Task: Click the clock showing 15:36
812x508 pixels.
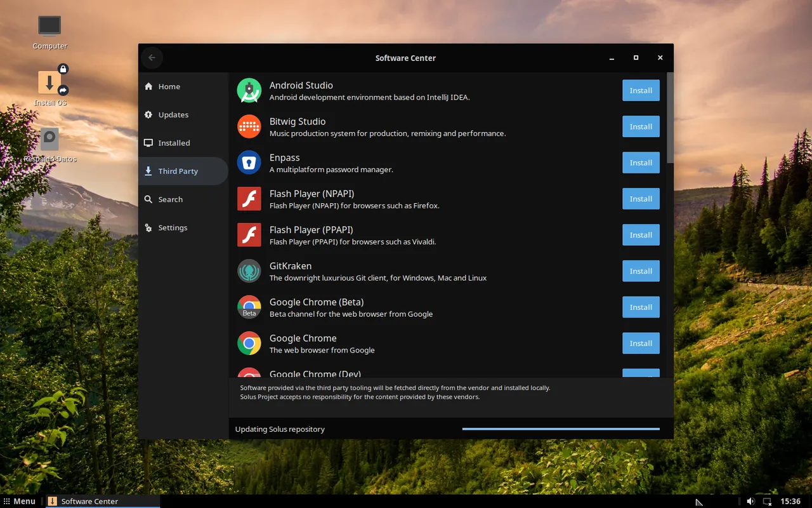Action: click(790, 501)
